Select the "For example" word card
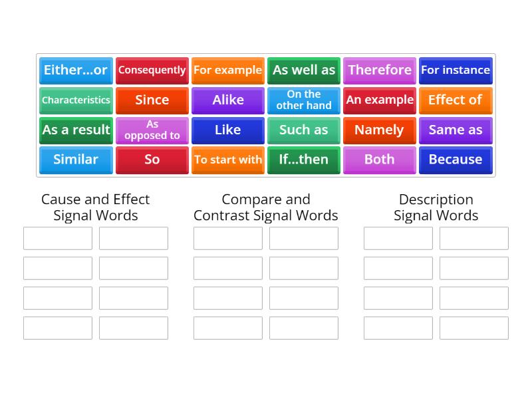The image size is (532, 399). click(227, 70)
